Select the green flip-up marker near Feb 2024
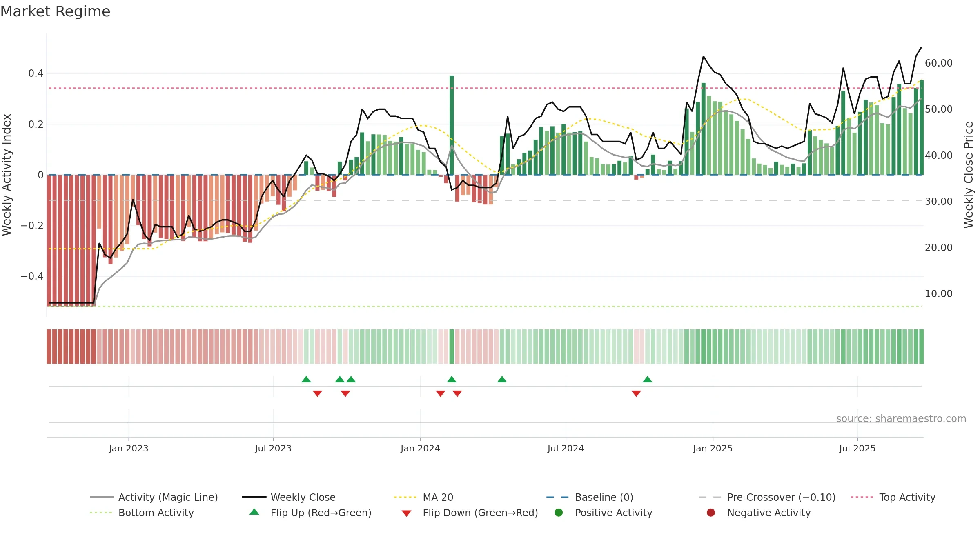Screen dimensions: 980x551 click(x=452, y=379)
